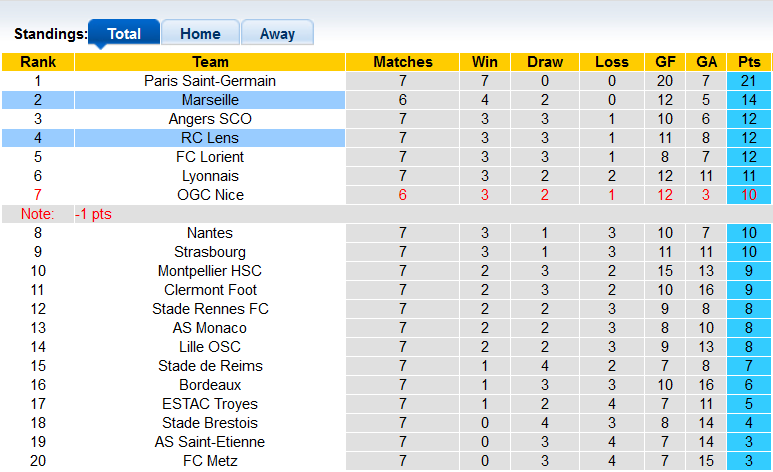Click the Paris Saint-Germain team name

[210, 81]
